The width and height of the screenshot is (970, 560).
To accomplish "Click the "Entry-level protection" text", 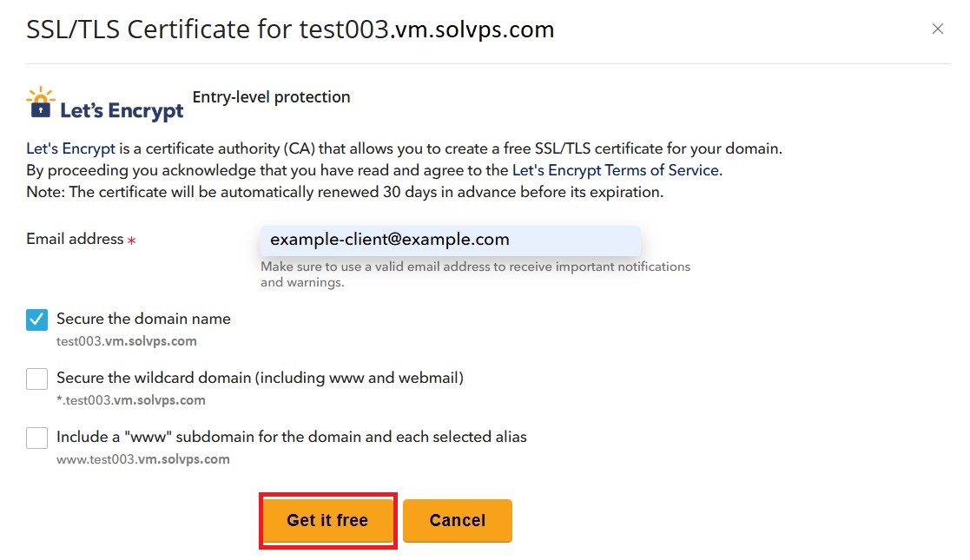I will coord(271,97).
